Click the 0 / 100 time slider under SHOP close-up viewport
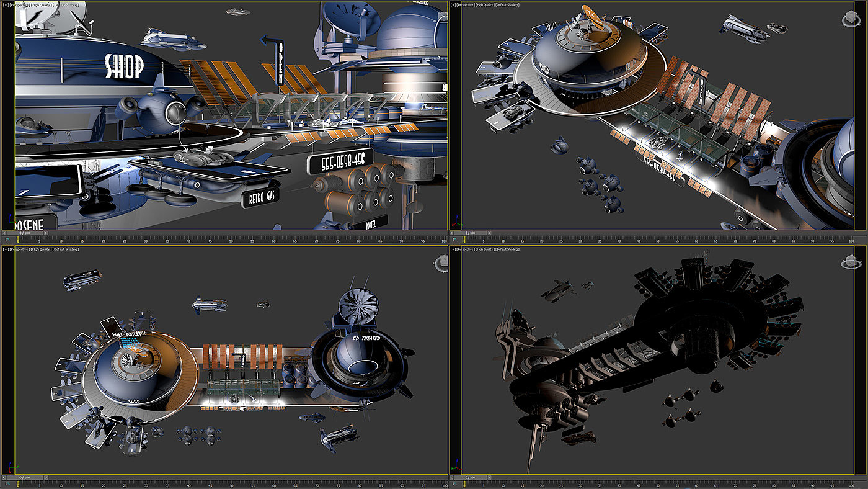 tap(25, 233)
